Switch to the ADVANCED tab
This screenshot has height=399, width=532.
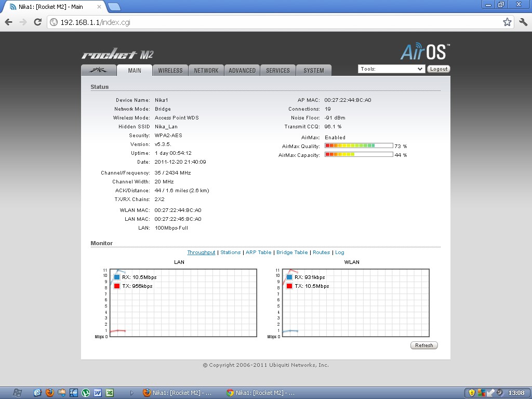242,70
